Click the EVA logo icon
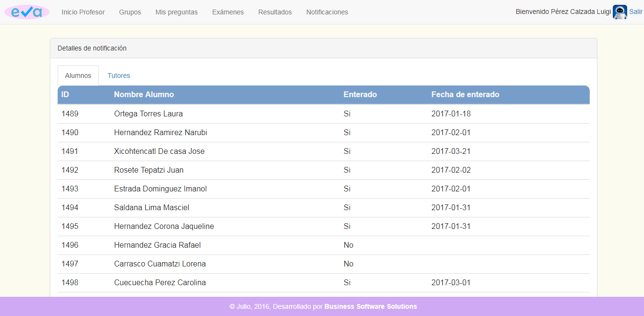Viewport: 644px width, 316px height. tap(26, 11)
